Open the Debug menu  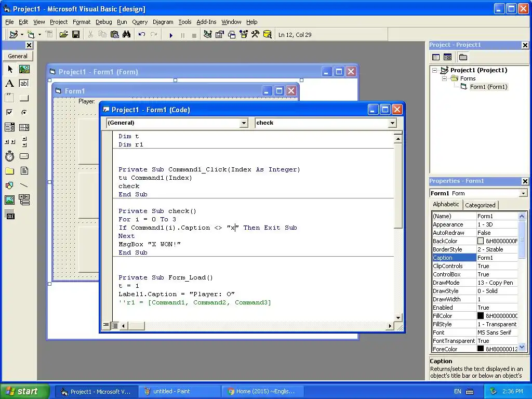[x=103, y=22]
